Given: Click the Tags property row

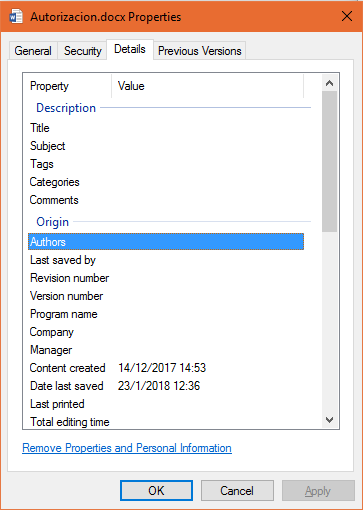Looking at the screenshot, I should click(166, 164).
